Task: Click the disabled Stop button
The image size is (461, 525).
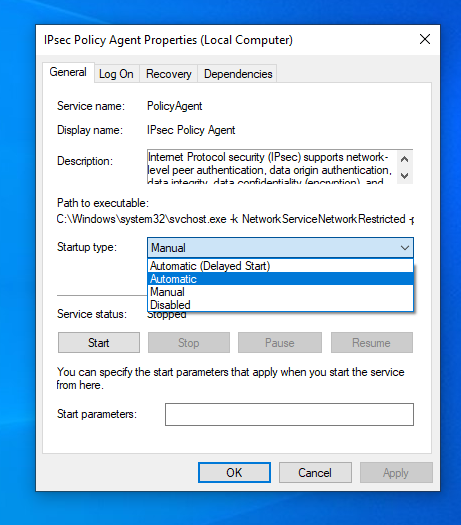Action: point(189,343)
